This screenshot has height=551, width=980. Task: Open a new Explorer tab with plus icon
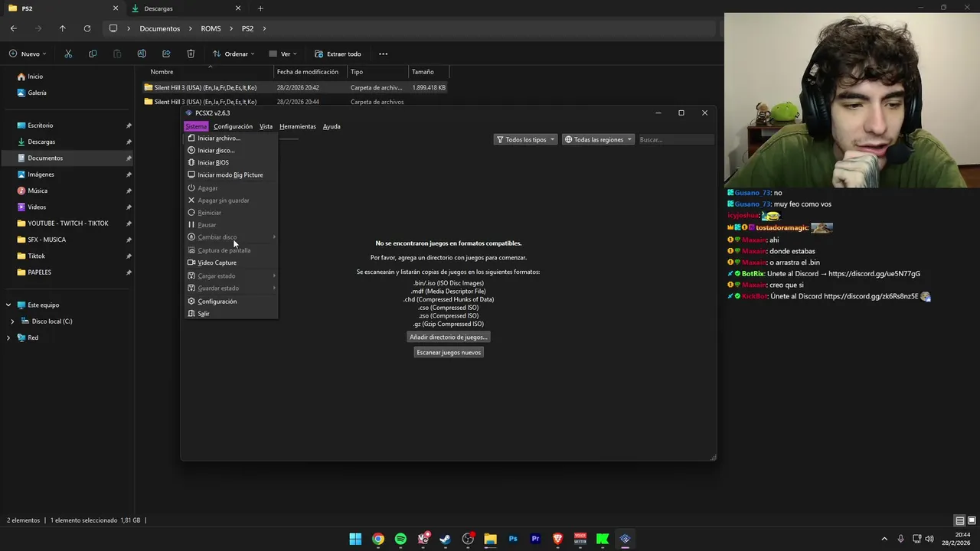260,8
